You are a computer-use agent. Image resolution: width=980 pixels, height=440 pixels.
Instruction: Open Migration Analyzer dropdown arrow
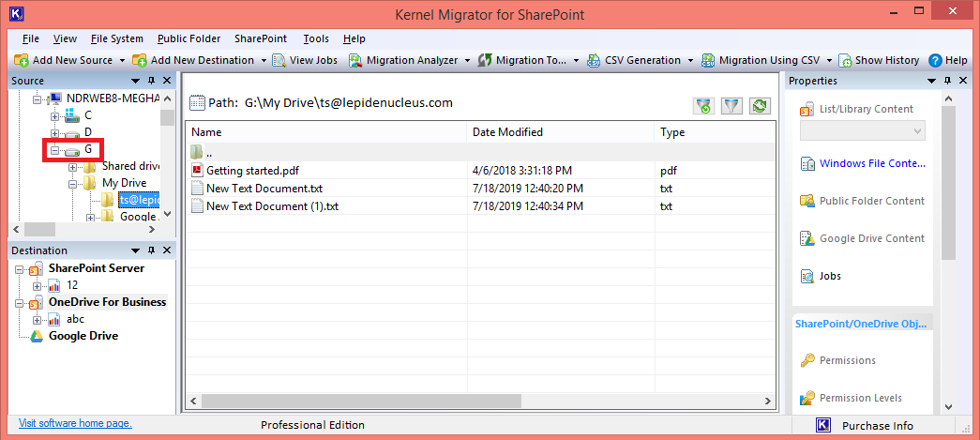pyautogui.click(x=468, y=61)
